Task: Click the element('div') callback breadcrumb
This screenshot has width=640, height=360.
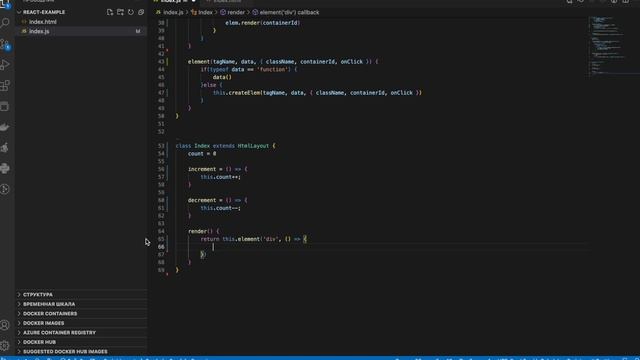Action: [x=289, y=12]
